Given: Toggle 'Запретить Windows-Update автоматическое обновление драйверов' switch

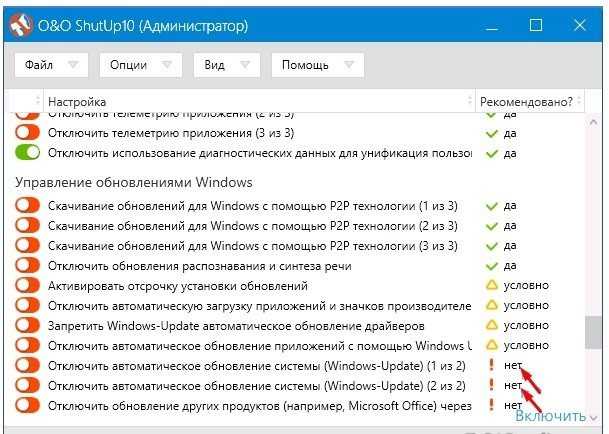Looking at the screenshot, I should coord(28,325).
